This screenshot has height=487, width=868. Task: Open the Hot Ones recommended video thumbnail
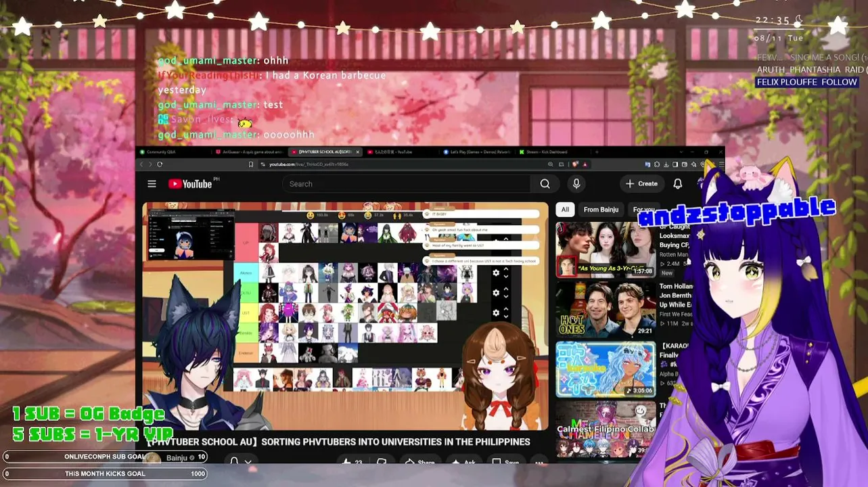pyautogui.click(x=606, y=309)
